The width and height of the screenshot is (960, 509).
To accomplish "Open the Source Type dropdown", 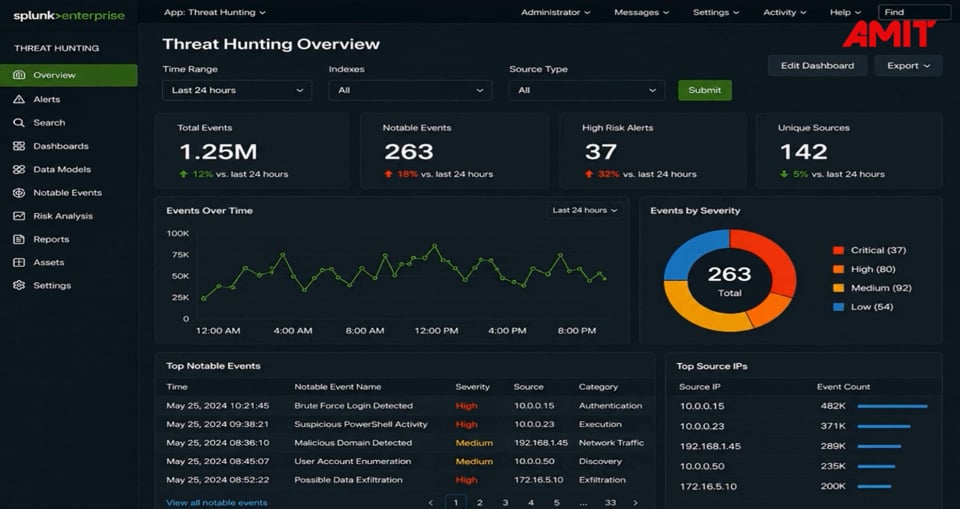I will [587, 90].
